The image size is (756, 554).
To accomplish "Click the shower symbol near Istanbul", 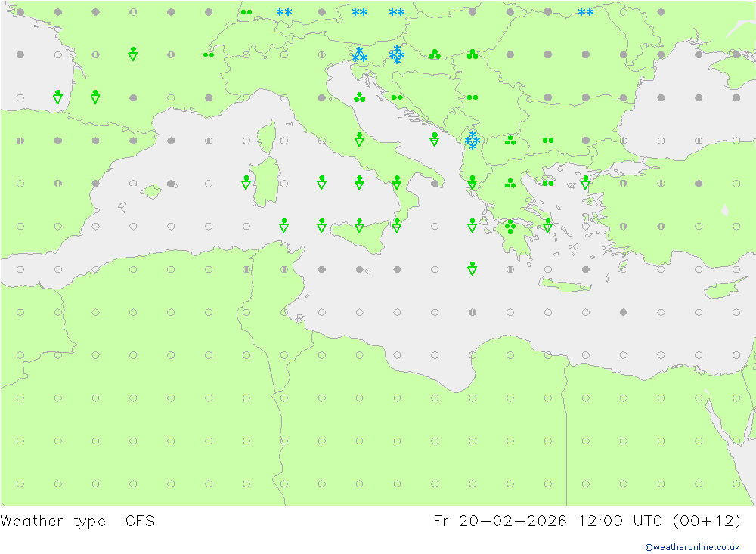I will click(586, 182).
